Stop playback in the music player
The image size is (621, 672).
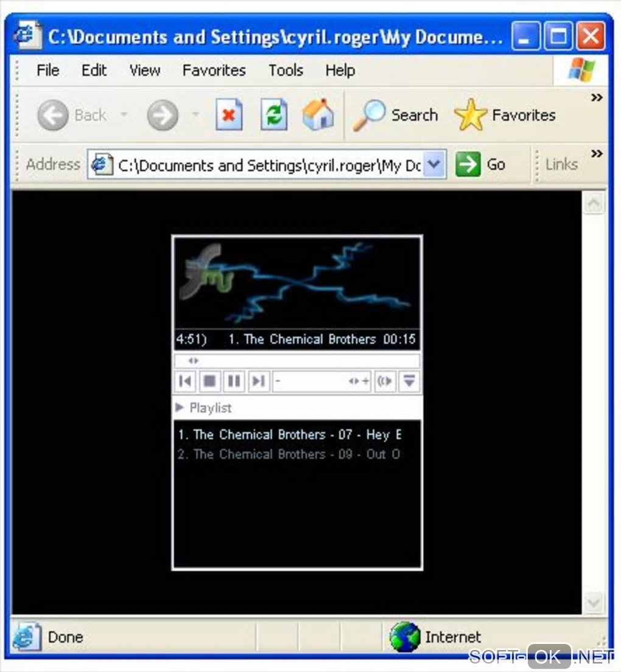(209, 381)
